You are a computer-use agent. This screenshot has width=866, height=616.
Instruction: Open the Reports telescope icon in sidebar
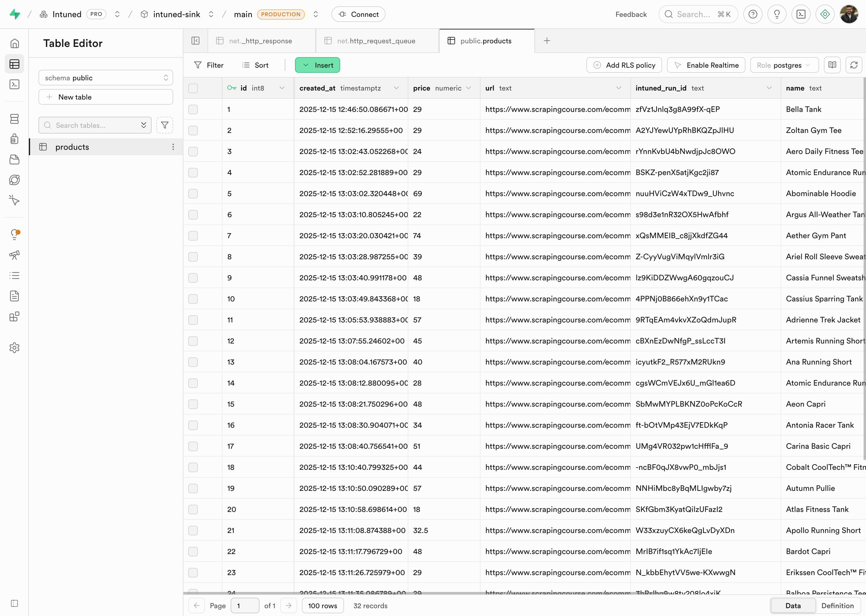pyautogui.click(x=14, y=255)
